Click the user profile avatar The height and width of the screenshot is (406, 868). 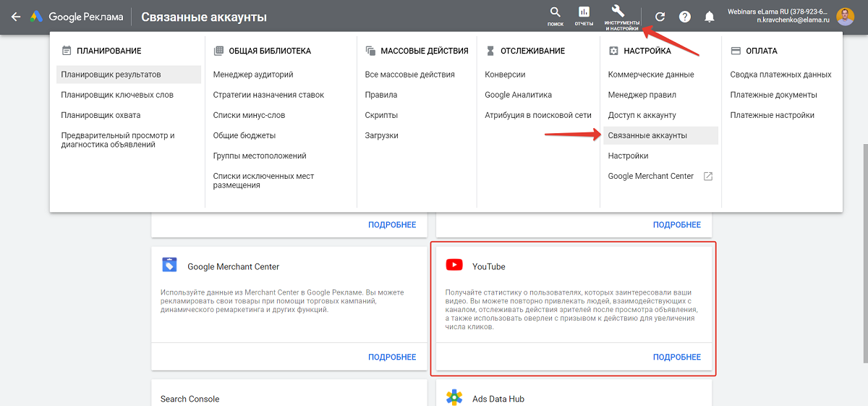[x=846, y=17]
